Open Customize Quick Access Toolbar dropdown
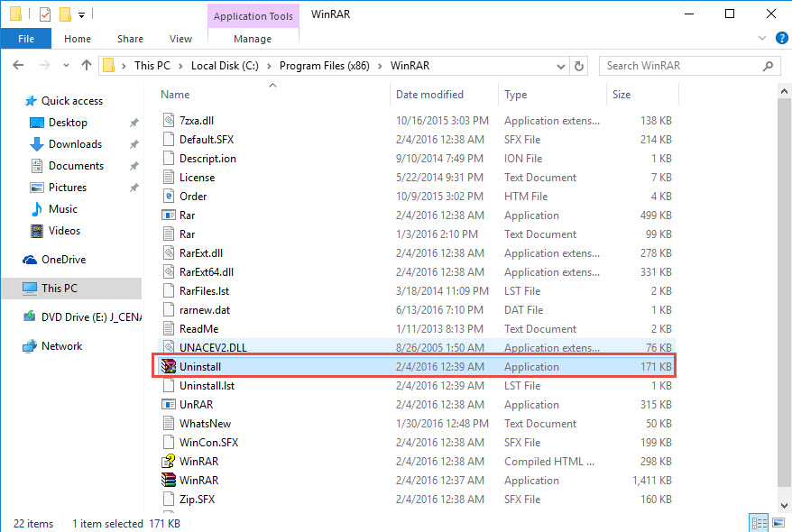 point(81,15)
